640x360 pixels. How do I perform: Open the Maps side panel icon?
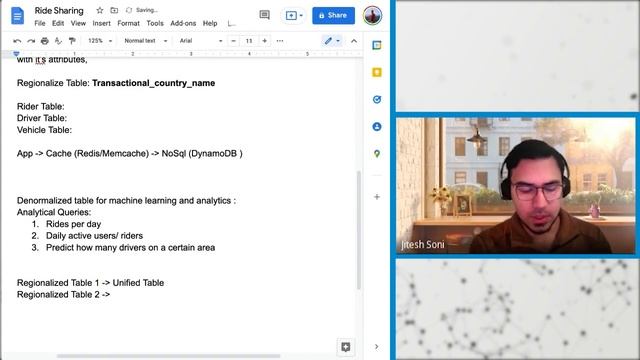click(x=377, y=154)
